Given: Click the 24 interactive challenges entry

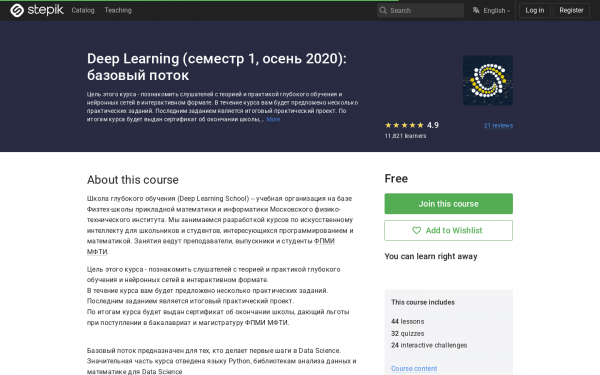Looking at the screenshot, I should click(429, 345).
